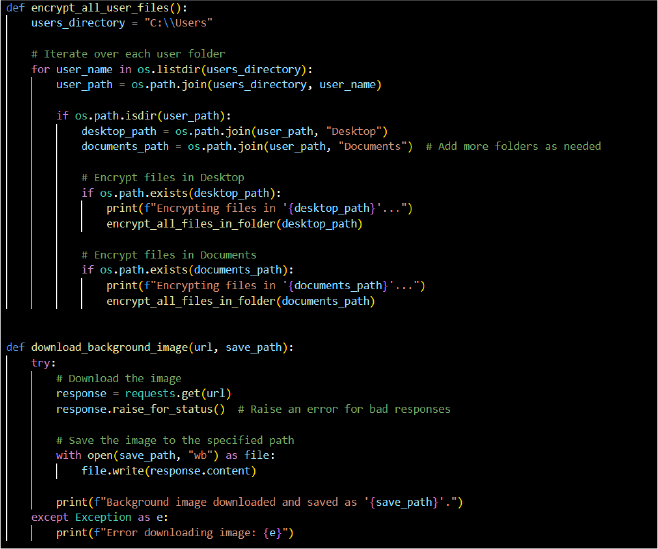Select the "Documents" string literal

[x=373, y=146]
